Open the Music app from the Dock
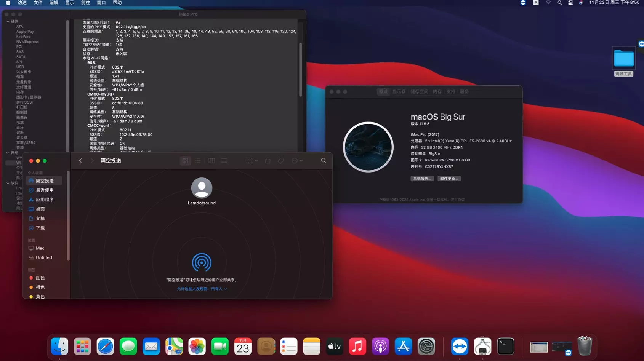 coord(357,346)
